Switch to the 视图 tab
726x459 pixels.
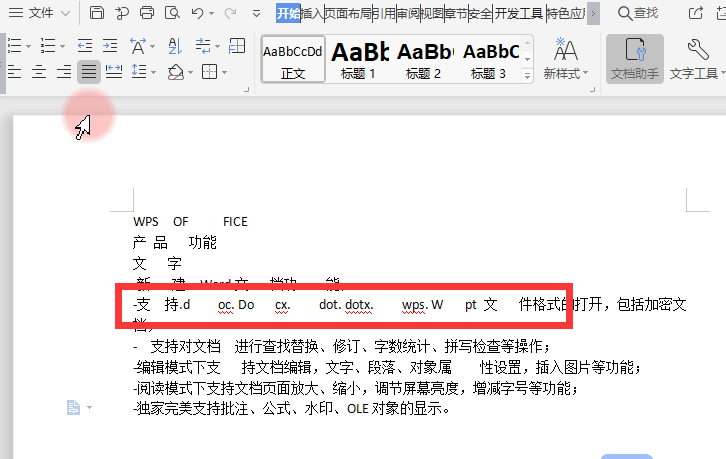click(432, 13)
